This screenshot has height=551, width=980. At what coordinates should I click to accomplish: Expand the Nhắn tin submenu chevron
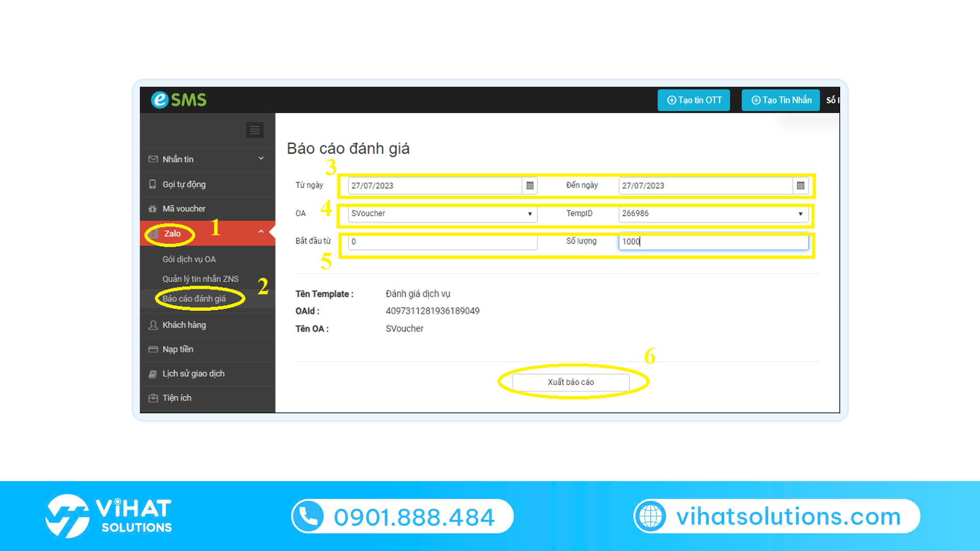coord(261,159)
